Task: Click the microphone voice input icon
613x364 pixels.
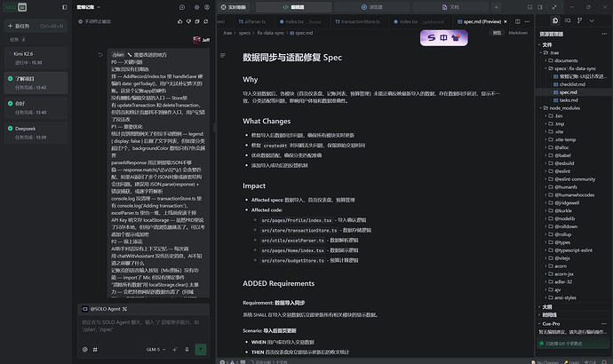Action: 187,350
